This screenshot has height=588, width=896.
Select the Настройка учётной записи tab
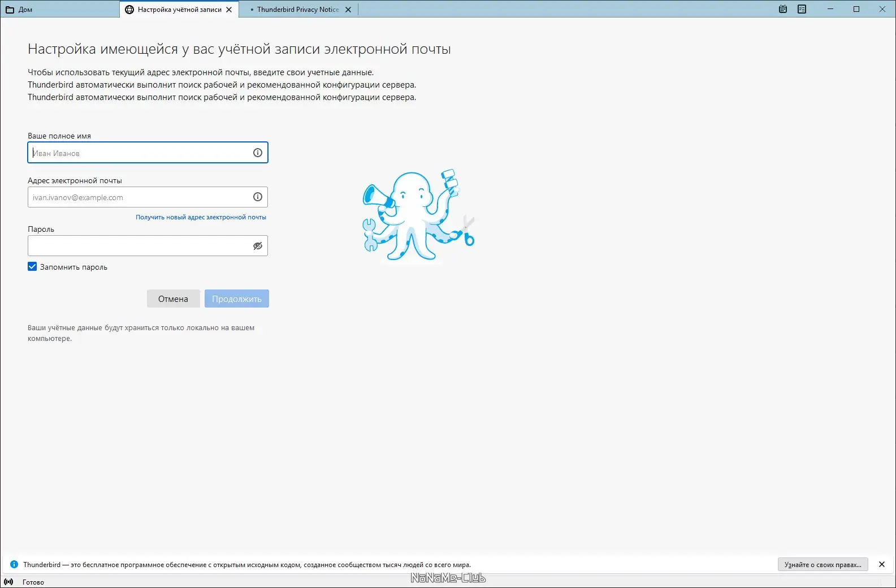click(x=179, y=10)
